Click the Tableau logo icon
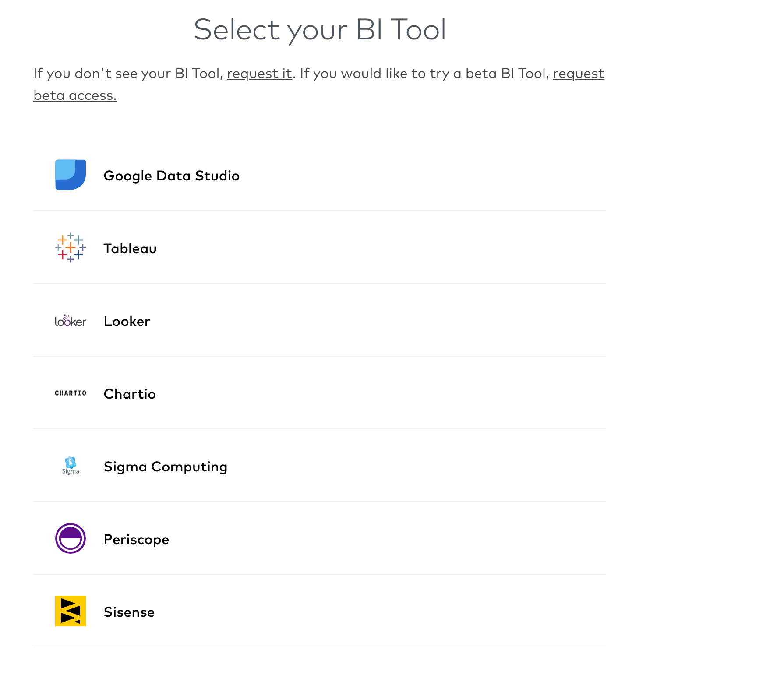This screenshot has height=679, width=784. click(71, 248)
